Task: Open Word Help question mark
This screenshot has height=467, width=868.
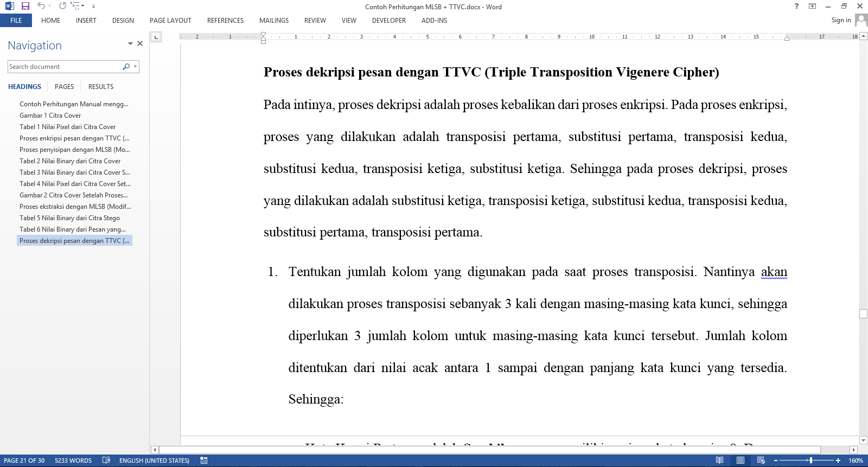Action: 796,6
